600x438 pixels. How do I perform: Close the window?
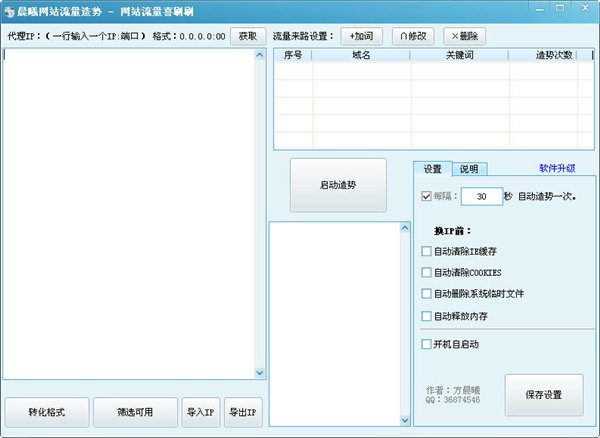(x=585, y=8)
